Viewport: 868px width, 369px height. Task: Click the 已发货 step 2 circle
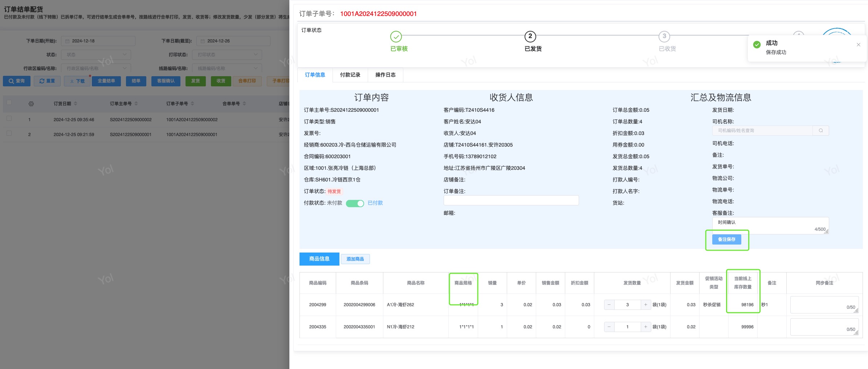(530, 36)
